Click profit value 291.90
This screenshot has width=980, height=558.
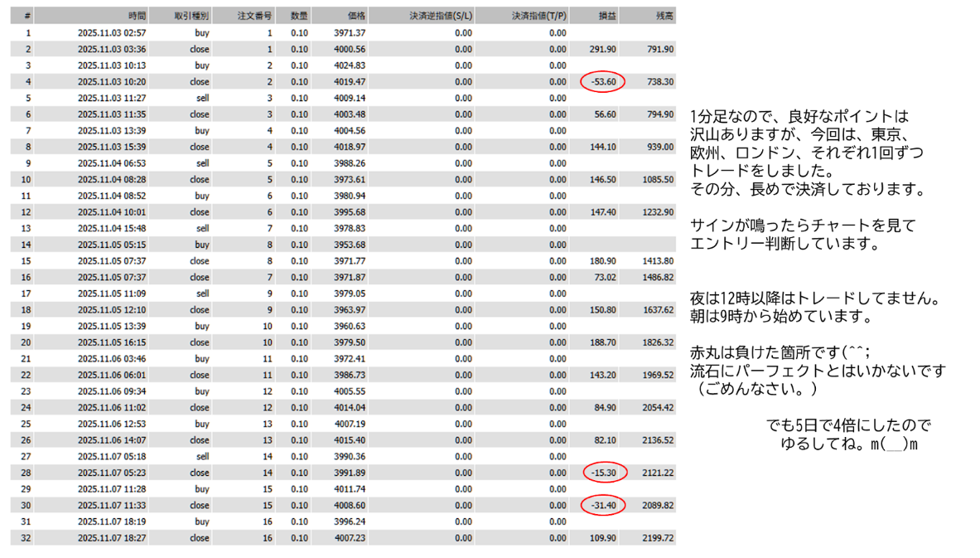[603, 49]
